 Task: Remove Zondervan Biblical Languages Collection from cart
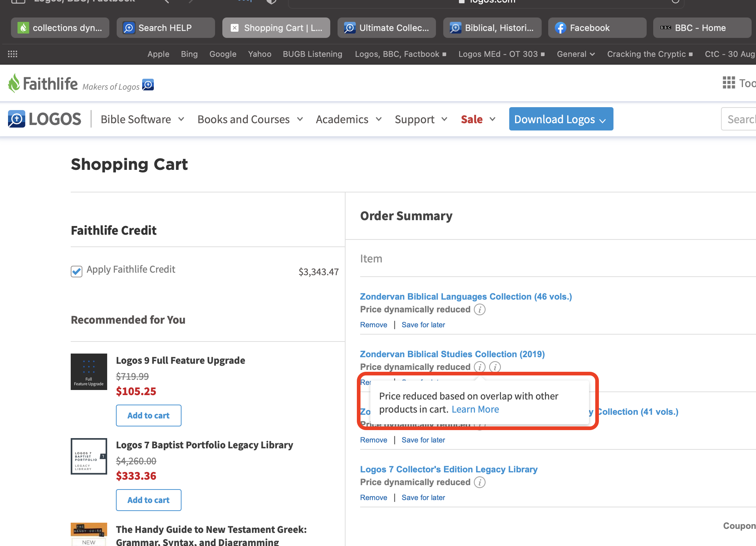point(374,325)
